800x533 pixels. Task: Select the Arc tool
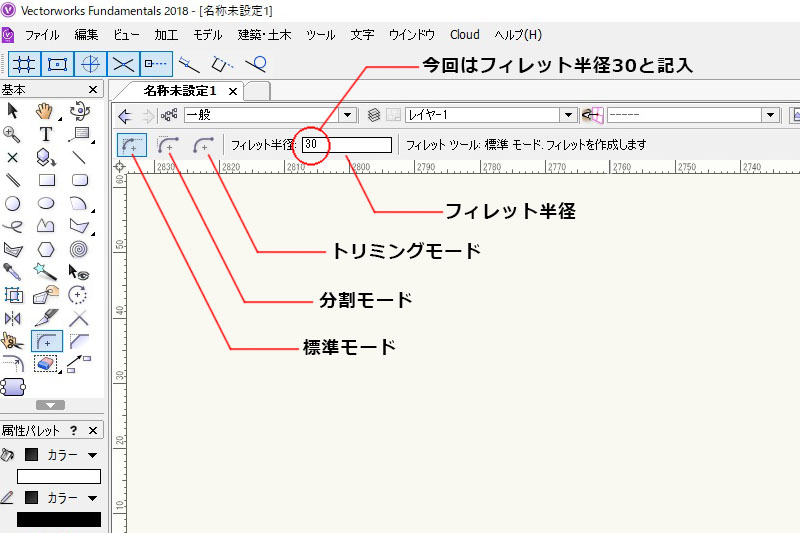[78, 204]
